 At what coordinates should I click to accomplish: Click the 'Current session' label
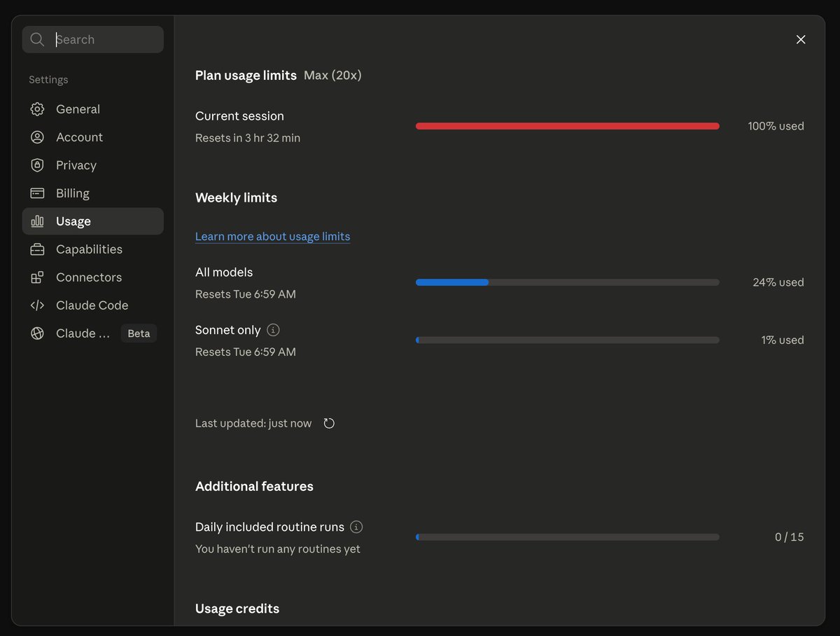tap(239, 116)
